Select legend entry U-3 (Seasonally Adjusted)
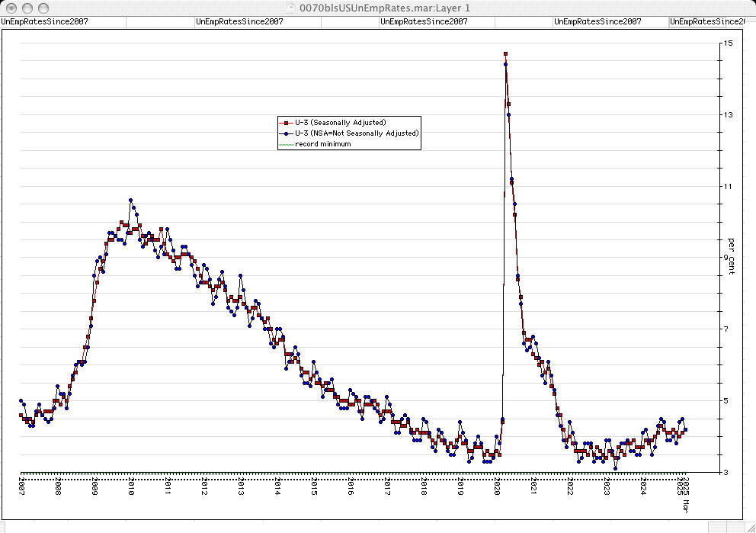 341,123
